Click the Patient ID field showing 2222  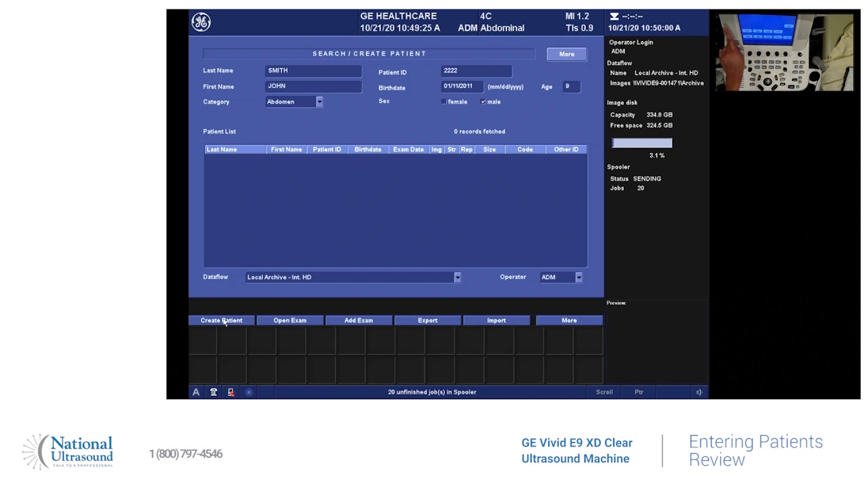pyautogui.click(x=476, y=70)
